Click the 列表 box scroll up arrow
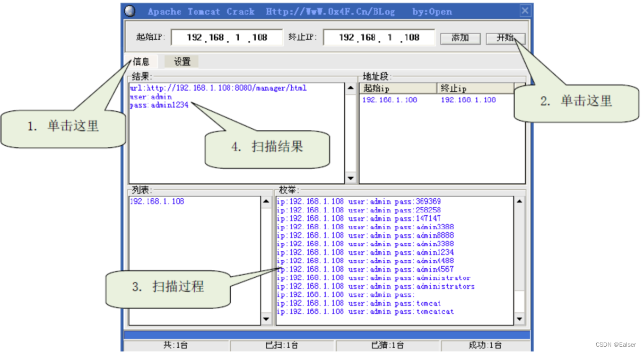Viewport: 644px width, 352px height. click(x=266, y=202)
